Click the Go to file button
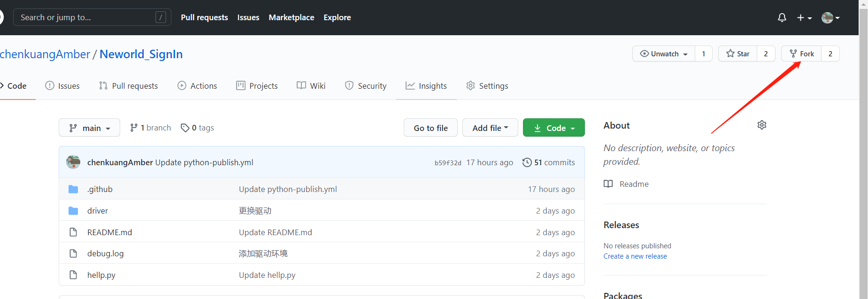 pyautogui.click(x=430, y=128)
